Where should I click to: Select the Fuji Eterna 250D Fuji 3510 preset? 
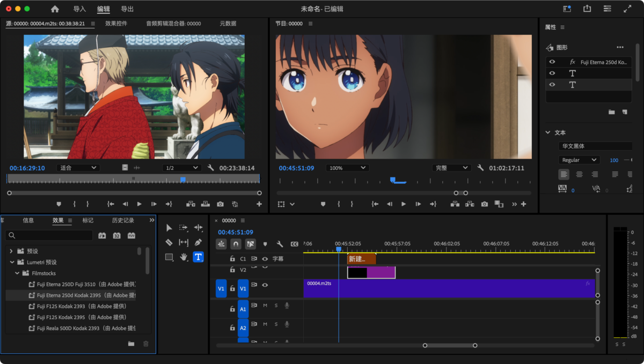[x=86, y=284]
